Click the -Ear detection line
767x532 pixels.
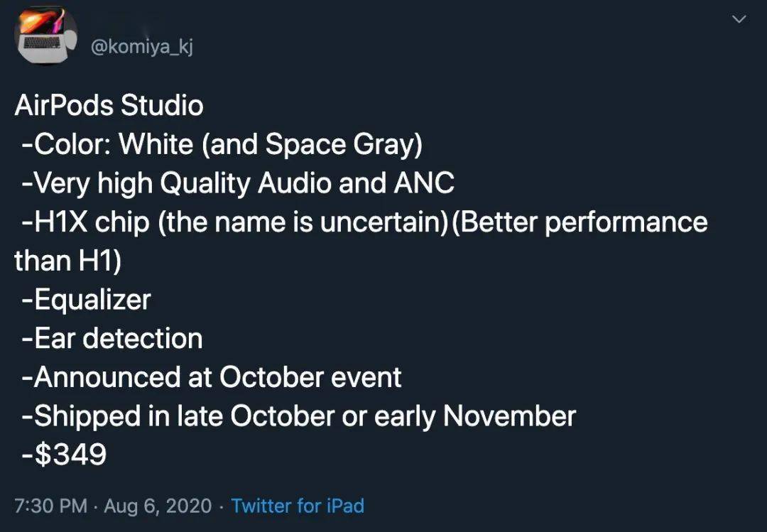112,338
